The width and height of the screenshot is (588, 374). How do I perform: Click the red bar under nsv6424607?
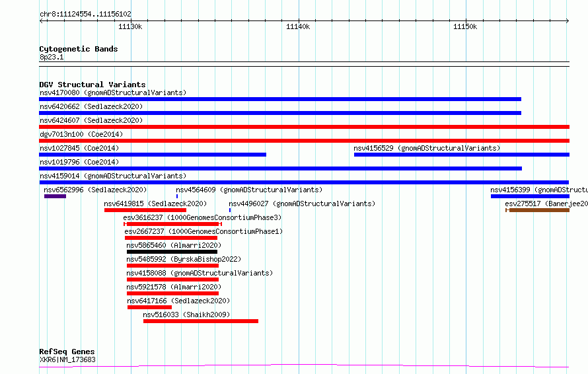pyautogui.click(x=304, y=127)
